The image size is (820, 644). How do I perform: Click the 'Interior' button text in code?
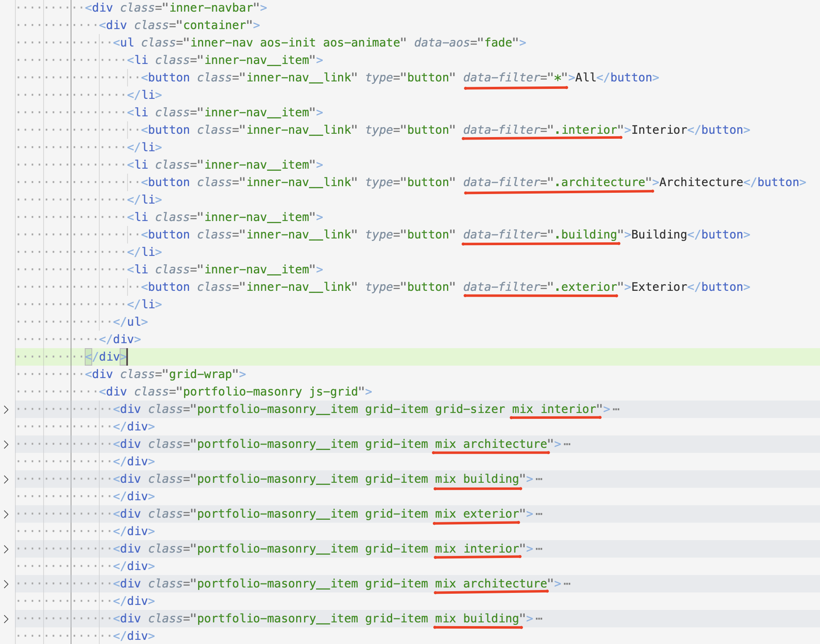tap(659, 130)
